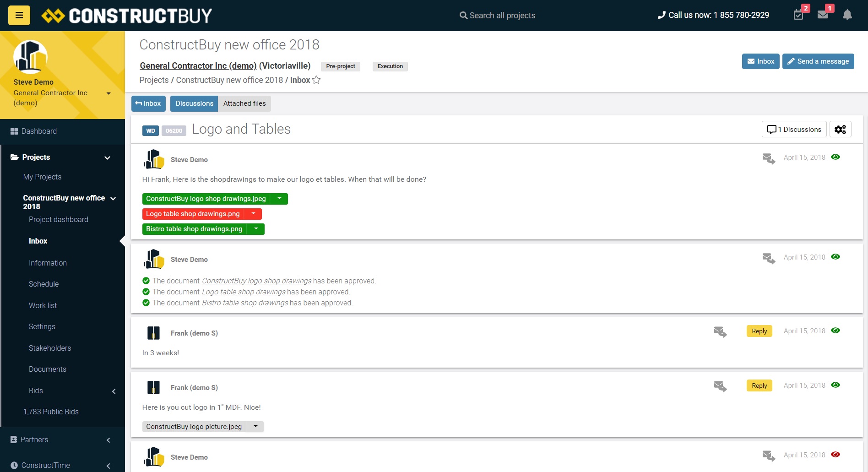Toggle the red unread eye on last message
The width and height of the screenshot is (868, 472).
835,455
